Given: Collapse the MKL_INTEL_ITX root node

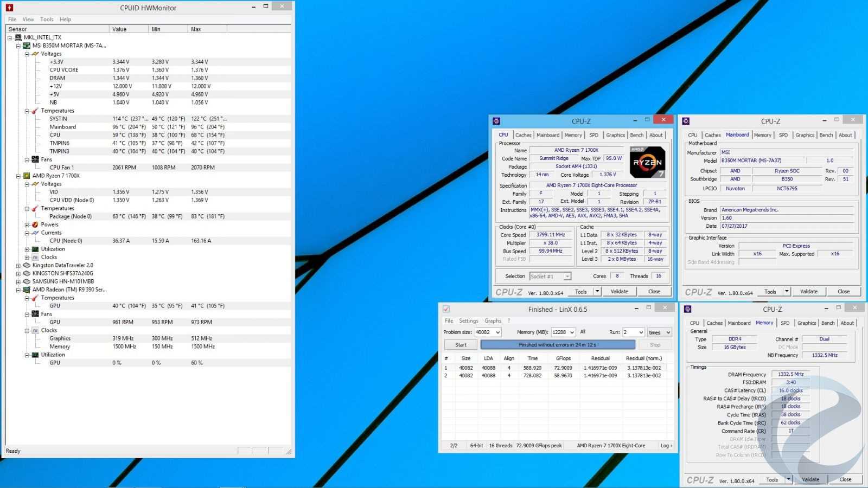Looking at the screenshot, I should pyautogui.click(x=10, y=37).
